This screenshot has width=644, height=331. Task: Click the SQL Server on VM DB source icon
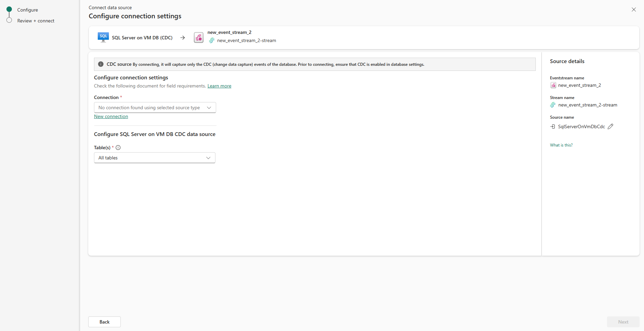[x=103, y=37]
